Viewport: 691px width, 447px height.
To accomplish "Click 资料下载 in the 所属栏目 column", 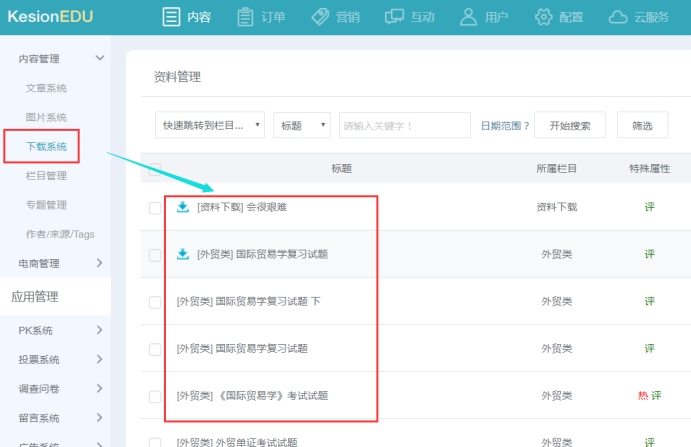I will [557, 207].
